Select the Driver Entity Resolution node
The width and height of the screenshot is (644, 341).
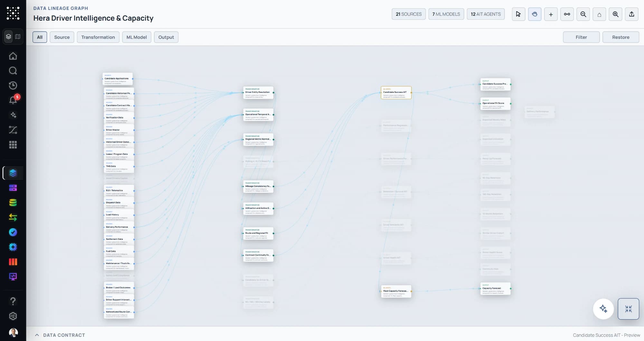pos(258,93)
